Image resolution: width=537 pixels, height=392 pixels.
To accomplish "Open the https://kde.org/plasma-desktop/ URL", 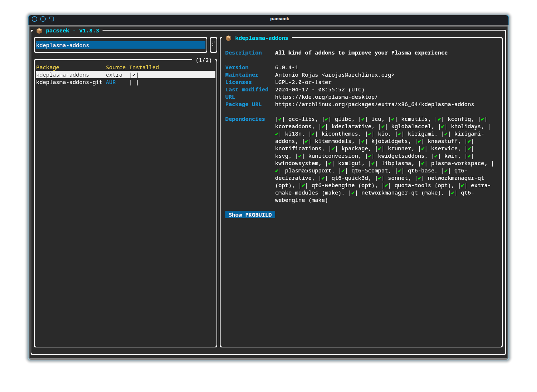I will [326, 97].
